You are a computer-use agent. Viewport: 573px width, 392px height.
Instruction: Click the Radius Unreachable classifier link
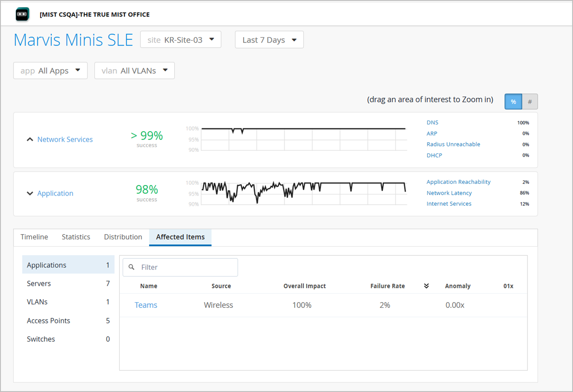(453, 144)
